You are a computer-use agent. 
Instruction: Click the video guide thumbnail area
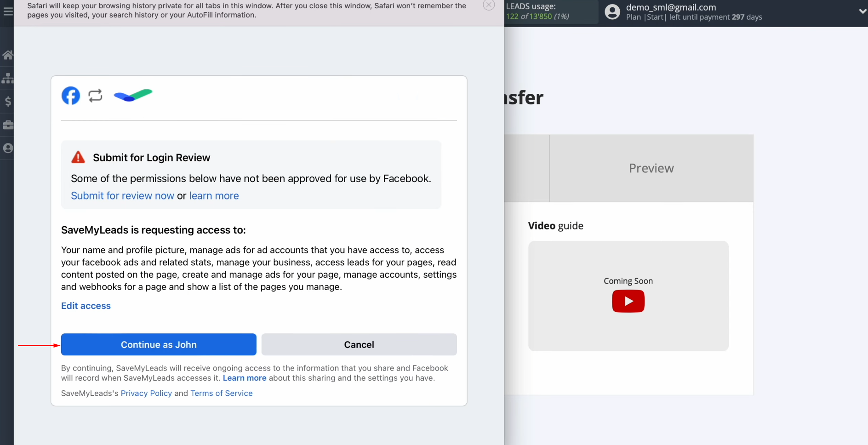(x=628, y=296)
